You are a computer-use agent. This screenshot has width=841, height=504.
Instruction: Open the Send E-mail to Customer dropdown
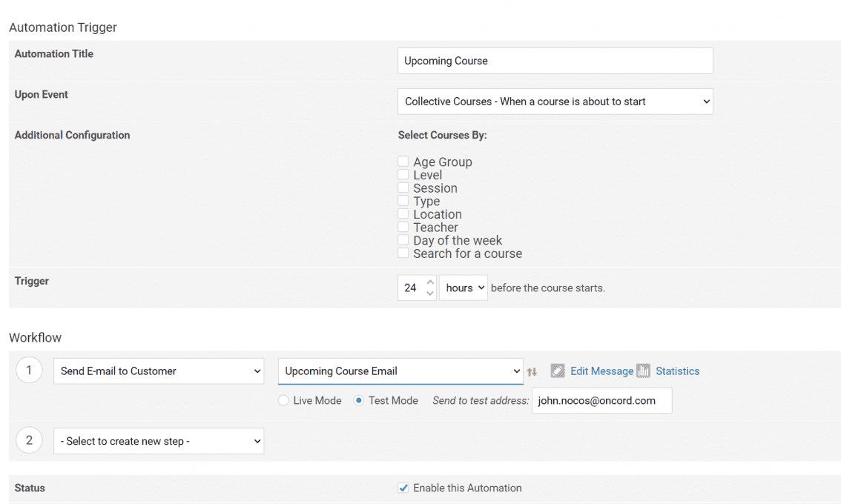coord(159,371)
